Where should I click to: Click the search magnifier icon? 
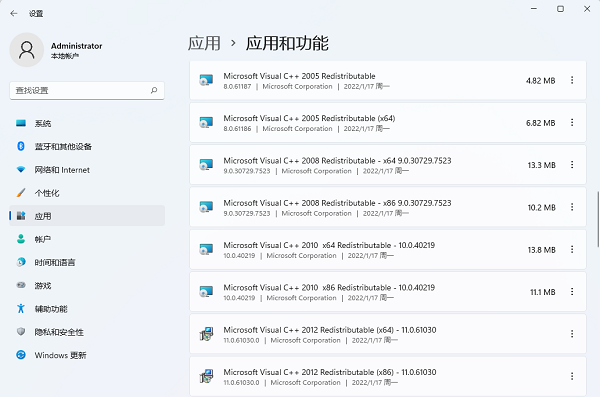click(x=154, y=90)
